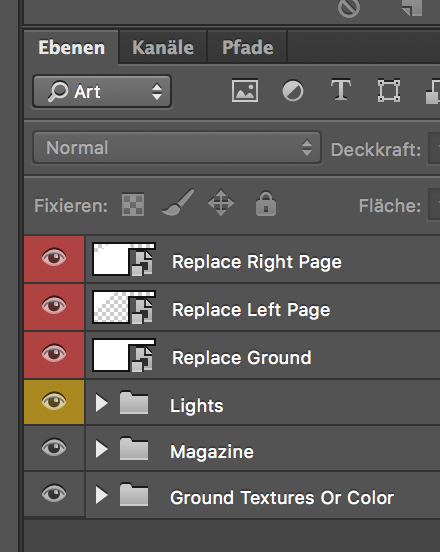Image resolution: width=440 pixels, height=552 pixels.
Task: Filter for shape layers icon
Action: point(389,91)
